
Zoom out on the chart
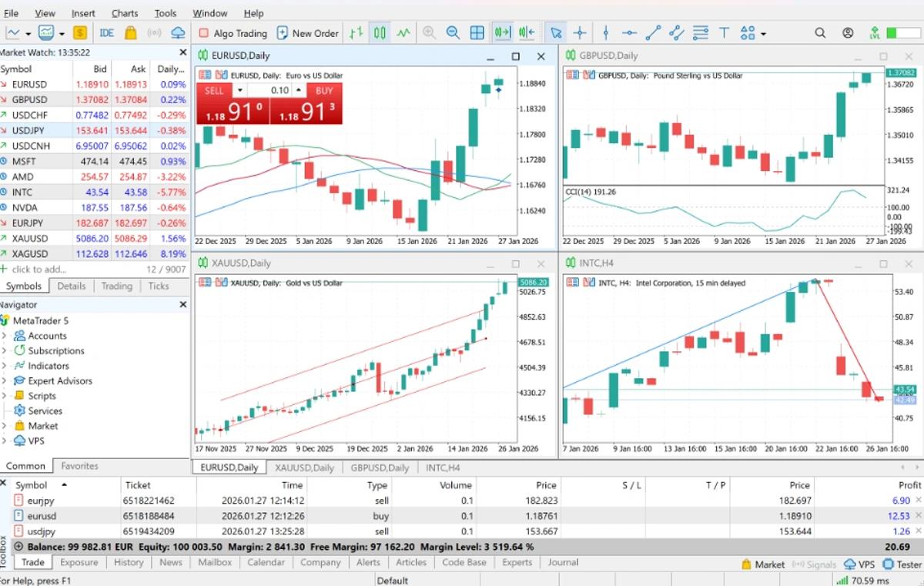pyautogui.click(x=453, y=33)
